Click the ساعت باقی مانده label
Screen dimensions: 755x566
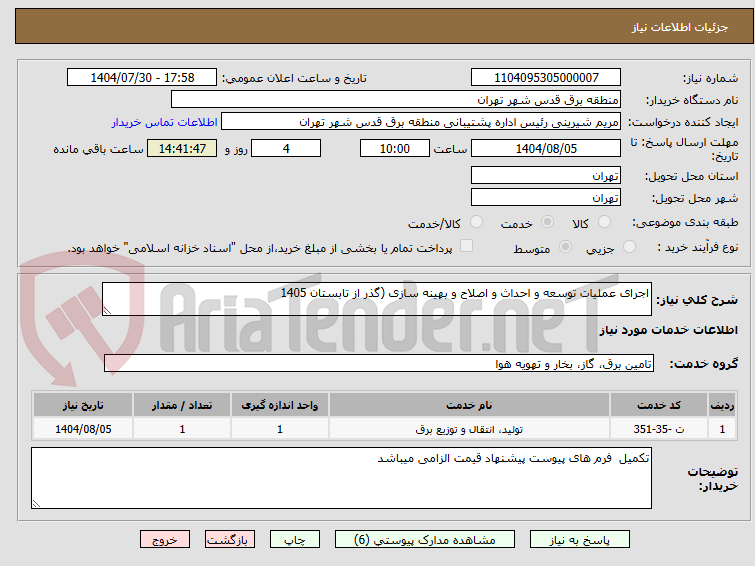pyautogui.click(x=98, y=149)
